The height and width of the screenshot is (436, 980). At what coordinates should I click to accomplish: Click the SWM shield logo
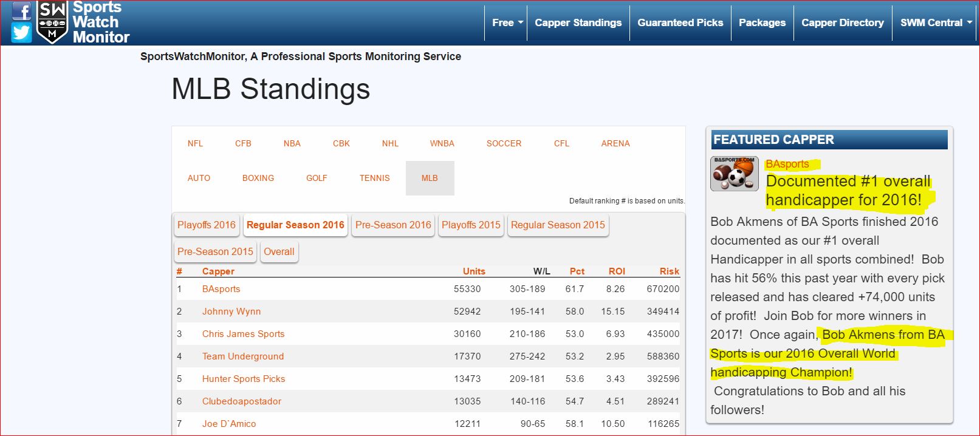52,22
